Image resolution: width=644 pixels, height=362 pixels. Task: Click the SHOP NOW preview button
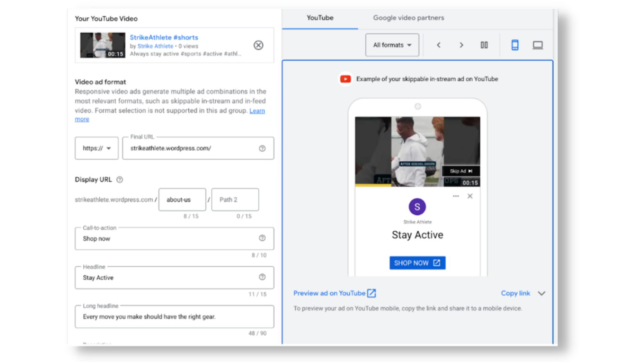pos(417,263)
